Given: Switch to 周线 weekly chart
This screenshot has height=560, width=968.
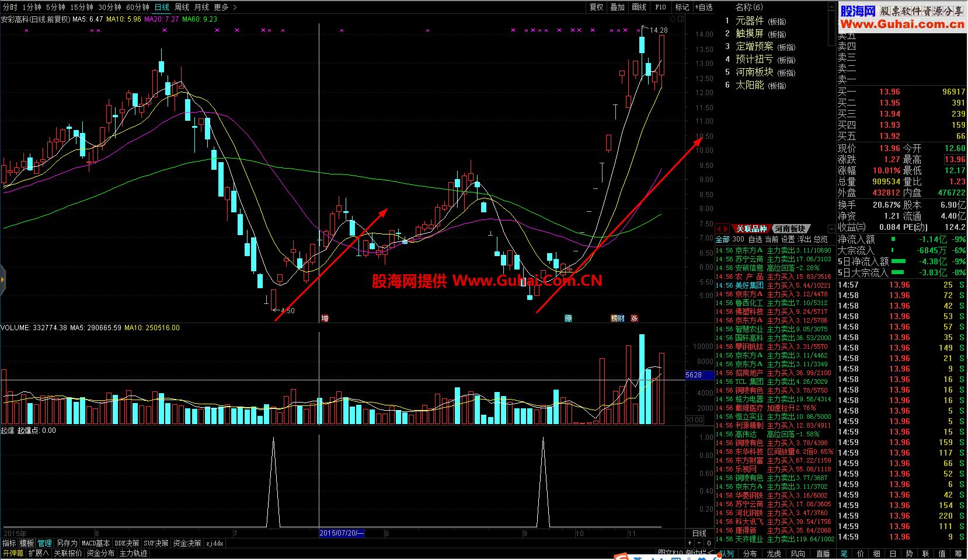Looking at the screenshot, I should (x=182, y=7).
